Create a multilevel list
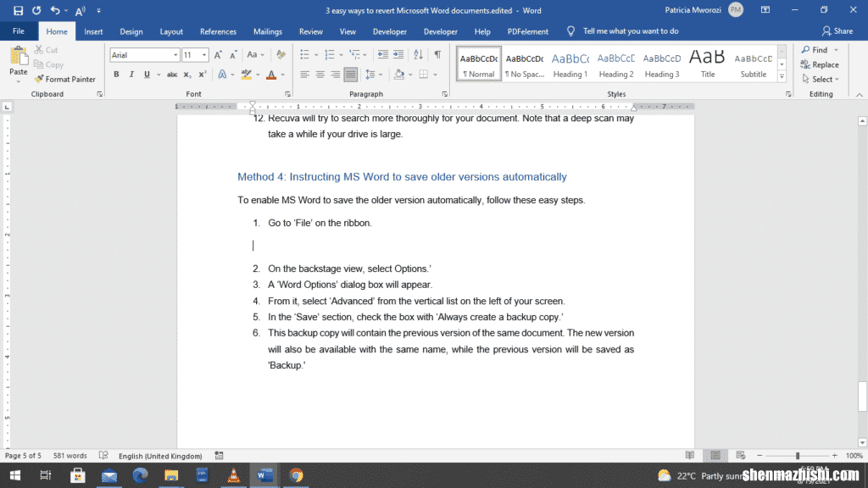This screenshot has height=488, width=868. [354, 55]
